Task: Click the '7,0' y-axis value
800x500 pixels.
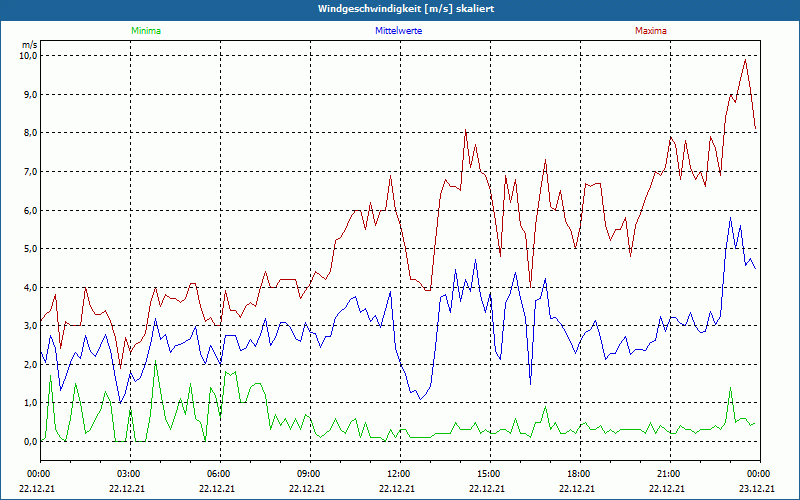Action: 31,171
